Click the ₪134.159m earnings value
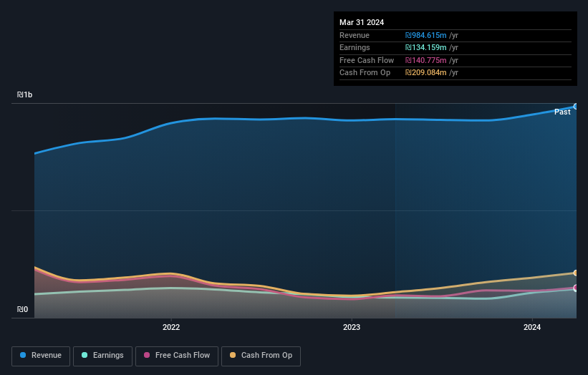This screenshot has height=375, width=588. coord(425,47)
